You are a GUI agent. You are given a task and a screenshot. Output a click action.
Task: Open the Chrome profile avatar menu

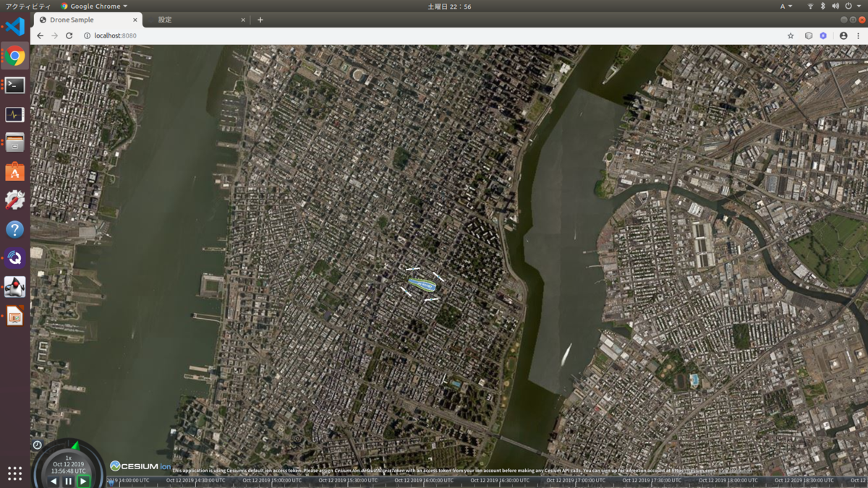[x=843, y=35]
